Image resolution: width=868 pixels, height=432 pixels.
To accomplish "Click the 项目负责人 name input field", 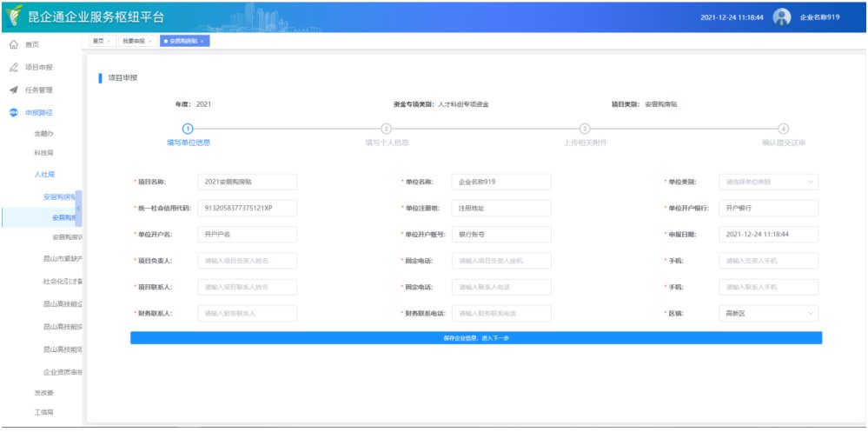I will pos(247,261).
